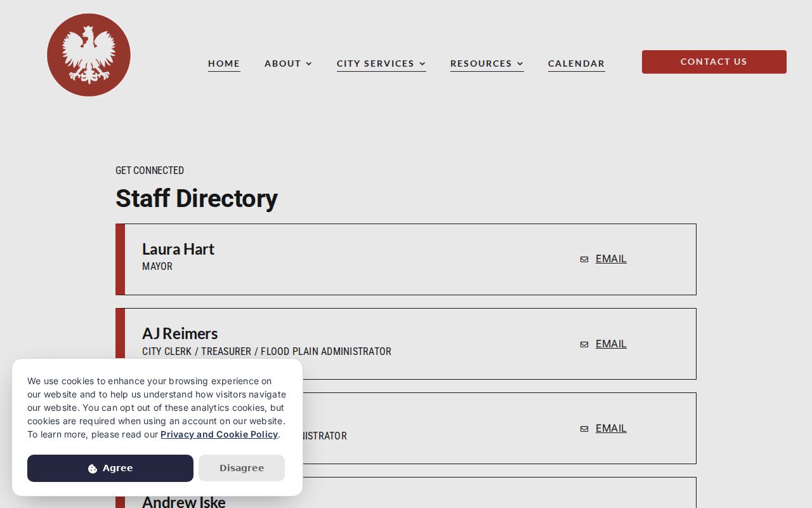Go to the Home menu item
Image resolution: width=812 pixels, height=508 pixels.
(x=224, y=63)
